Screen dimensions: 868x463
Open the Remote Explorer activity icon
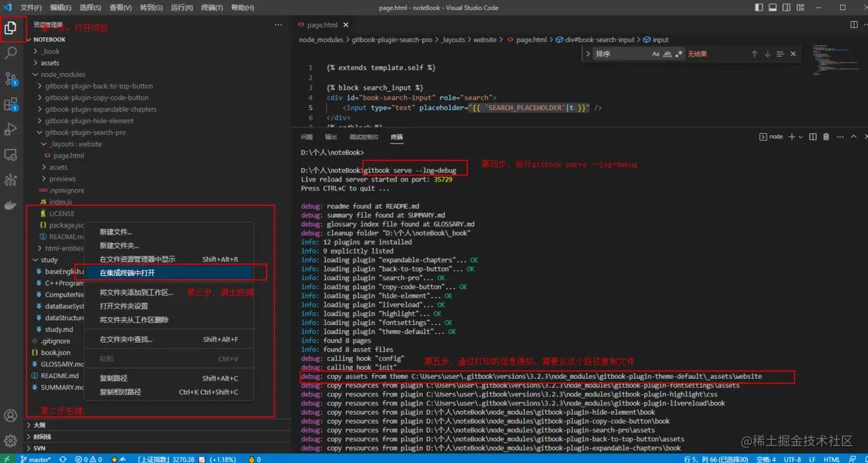[10, 155]
